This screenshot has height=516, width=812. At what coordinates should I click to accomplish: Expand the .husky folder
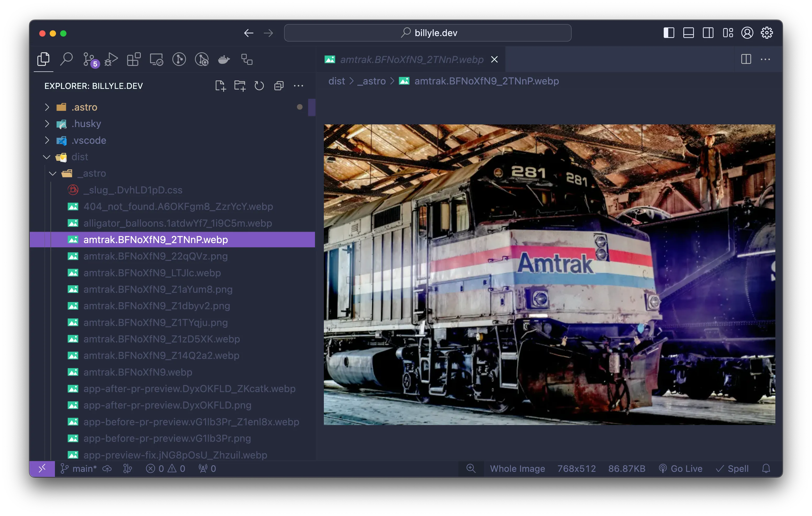click(172, 124)
